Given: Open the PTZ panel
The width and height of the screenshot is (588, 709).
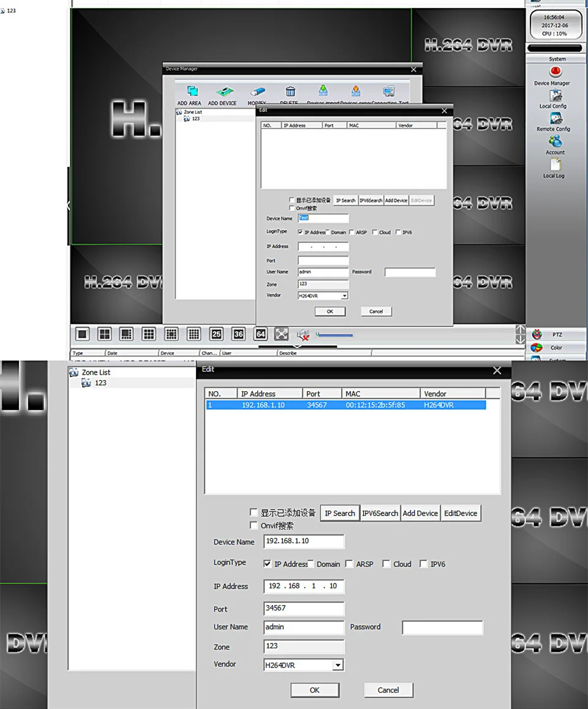Looking at the screenshot, I should (x=557, y=335).
